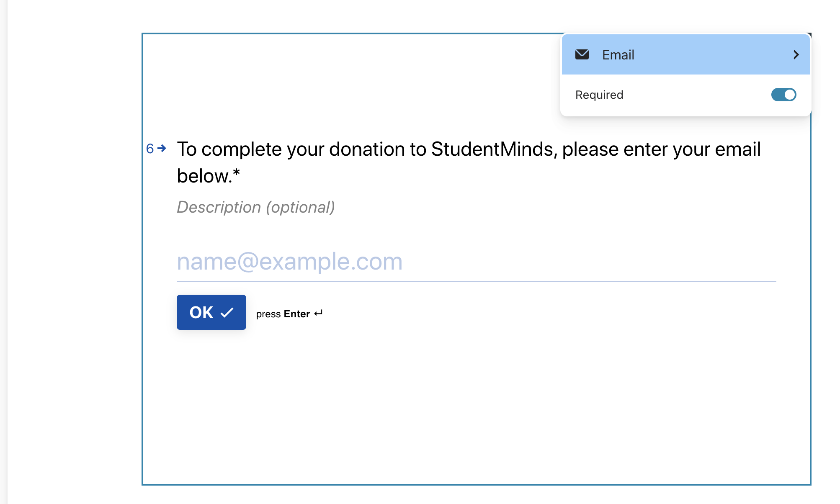This screenshot has height=504, width=840.
Task: Open the Email question type menu
Action: (685, 54)
